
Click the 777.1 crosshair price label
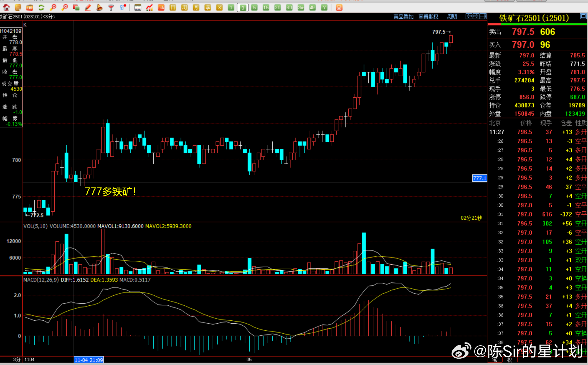coord(480,178)
